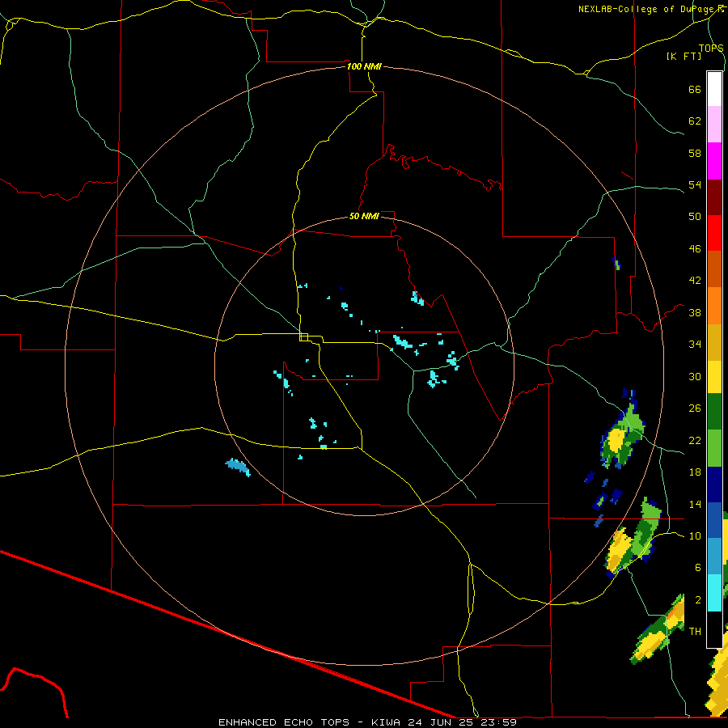Click the 26 scale label
Screen dimensions: 728x728
695,408
